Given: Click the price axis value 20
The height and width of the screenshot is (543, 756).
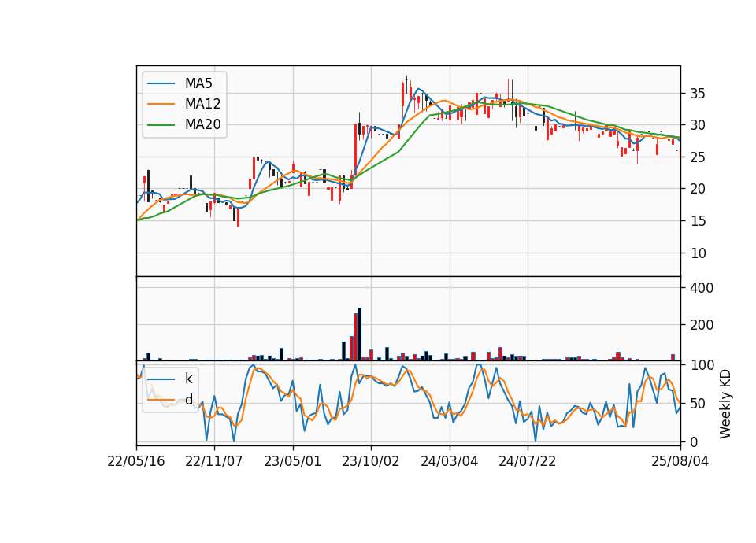Looking at the screenshot, I should (x=698, y=189).
